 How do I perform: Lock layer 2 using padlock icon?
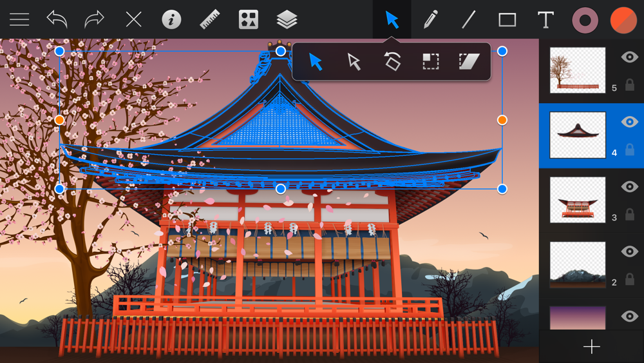click(x=630, y=279)
